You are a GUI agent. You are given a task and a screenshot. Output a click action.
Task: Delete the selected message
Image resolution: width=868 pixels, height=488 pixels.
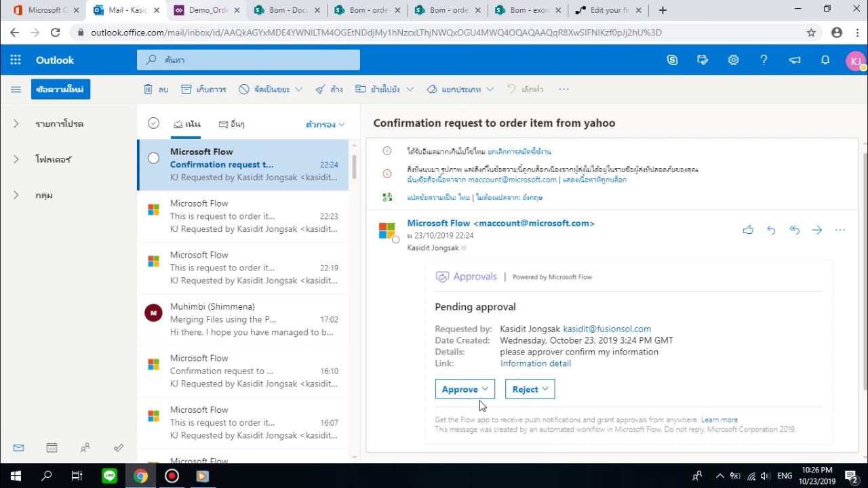click(x=156, y=89)
